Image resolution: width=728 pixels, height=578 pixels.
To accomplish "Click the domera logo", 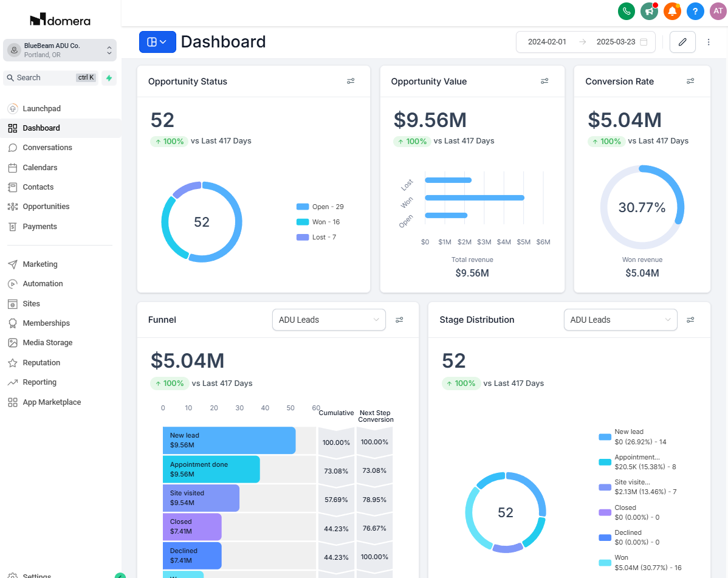I will pos(60,19).
